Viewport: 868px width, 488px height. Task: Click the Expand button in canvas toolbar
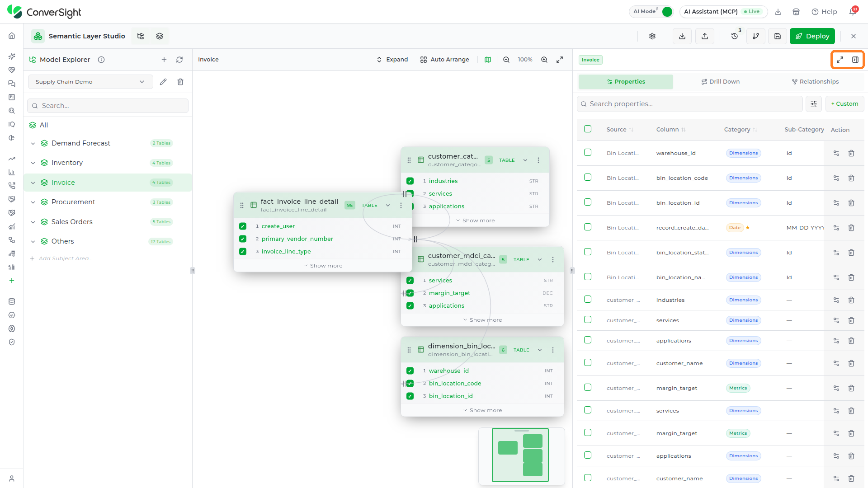point(392,60)
